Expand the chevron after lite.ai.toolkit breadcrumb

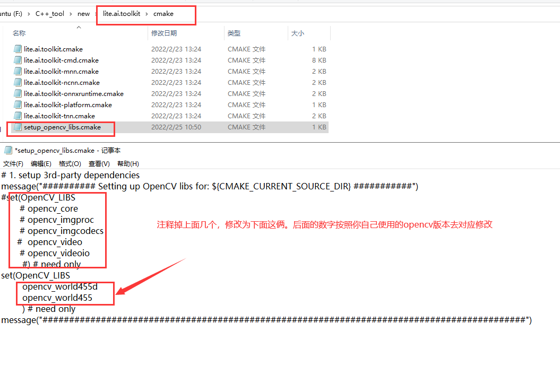(x=147, y=14)
